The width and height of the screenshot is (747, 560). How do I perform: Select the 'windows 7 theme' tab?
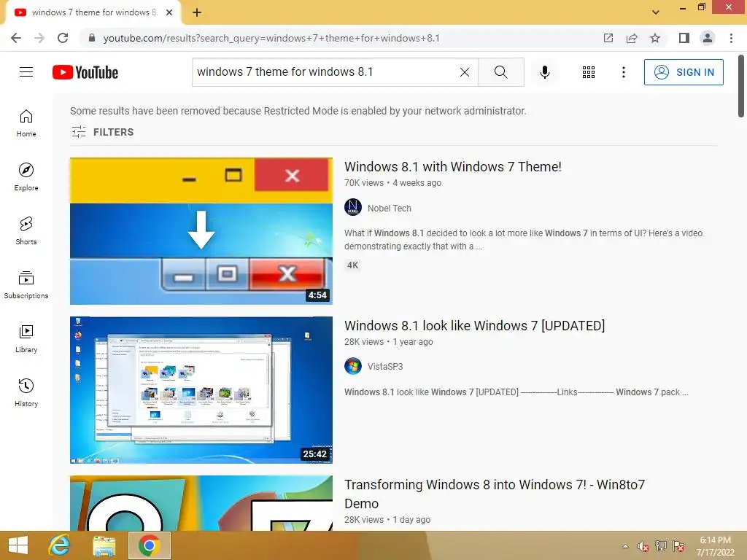tap(93, 12)
